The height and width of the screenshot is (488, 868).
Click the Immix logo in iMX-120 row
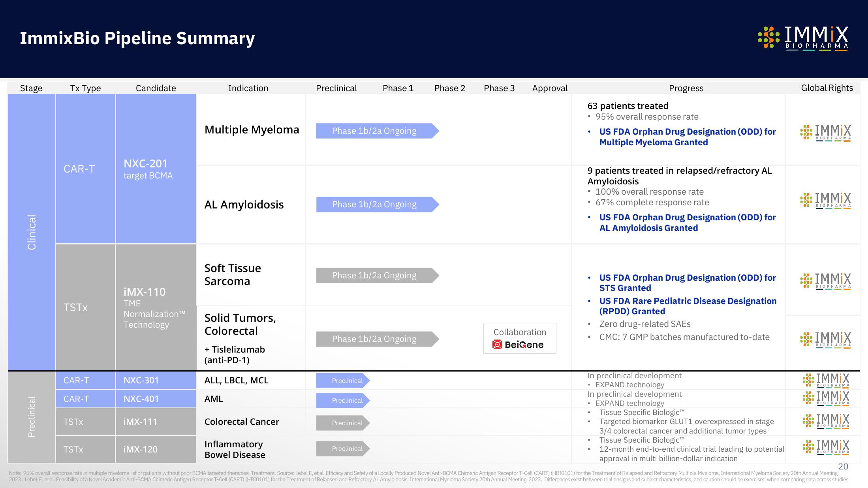[826, 447]
